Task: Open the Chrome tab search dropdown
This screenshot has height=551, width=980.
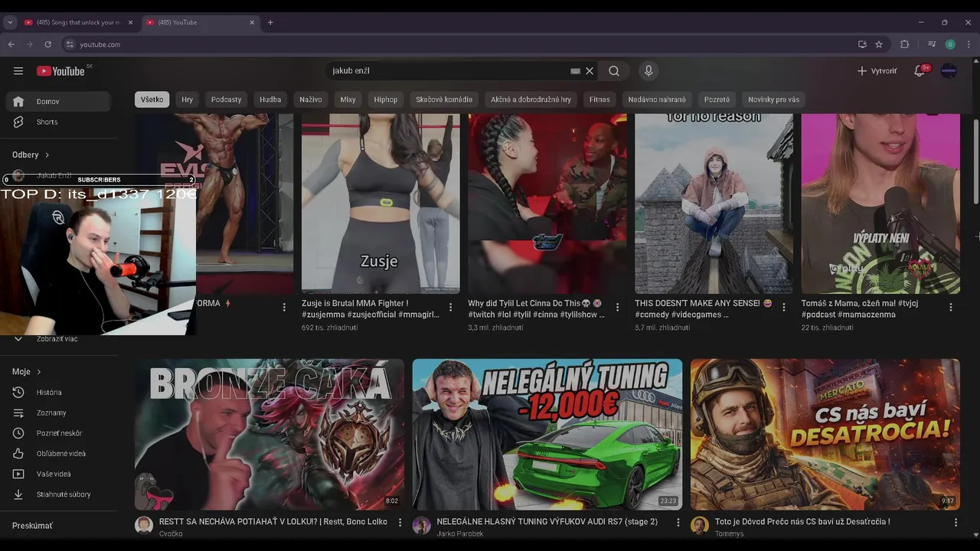Action: [10, 22]
